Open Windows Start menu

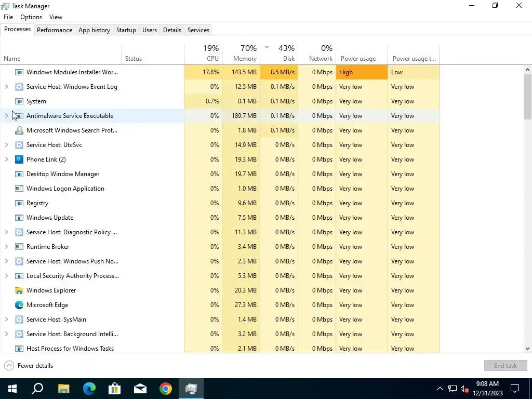12,389
